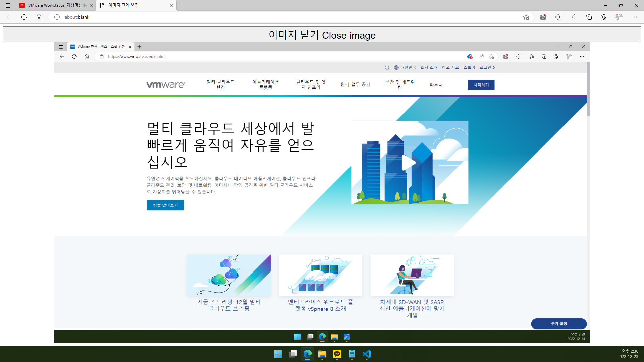This screenshot has height=362, width=644.
Task: Open tab actions menu in outer browser
Action: [x=8, y=5]
